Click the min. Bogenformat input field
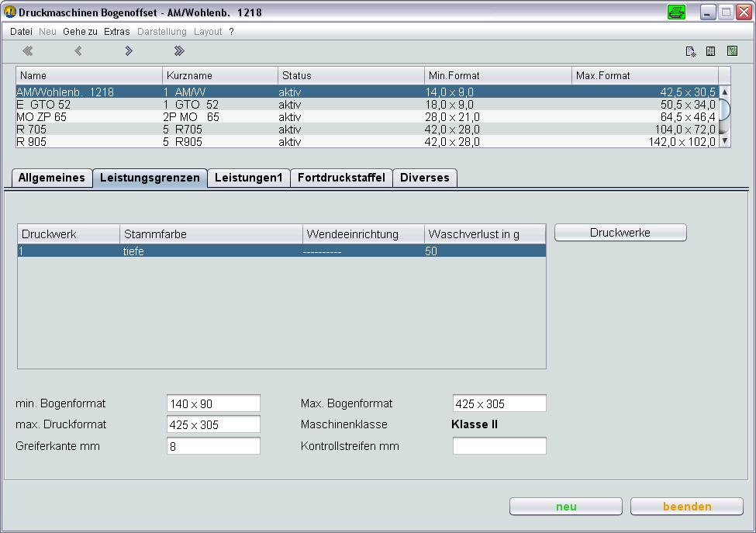 click(x=213, y=403)
